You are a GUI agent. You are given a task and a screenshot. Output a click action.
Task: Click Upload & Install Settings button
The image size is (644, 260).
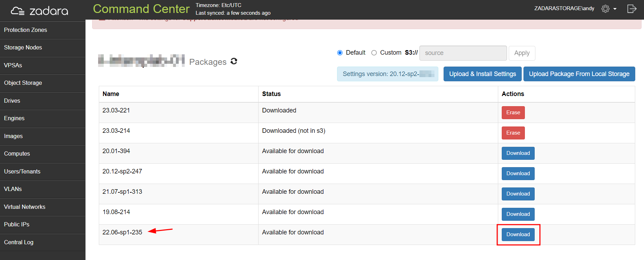point(482,74)
